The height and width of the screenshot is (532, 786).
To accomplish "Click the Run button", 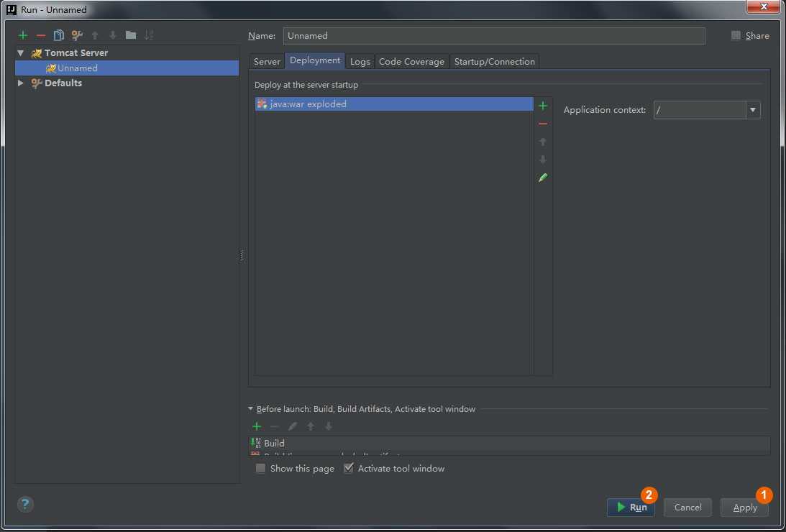I will (631, 508).
